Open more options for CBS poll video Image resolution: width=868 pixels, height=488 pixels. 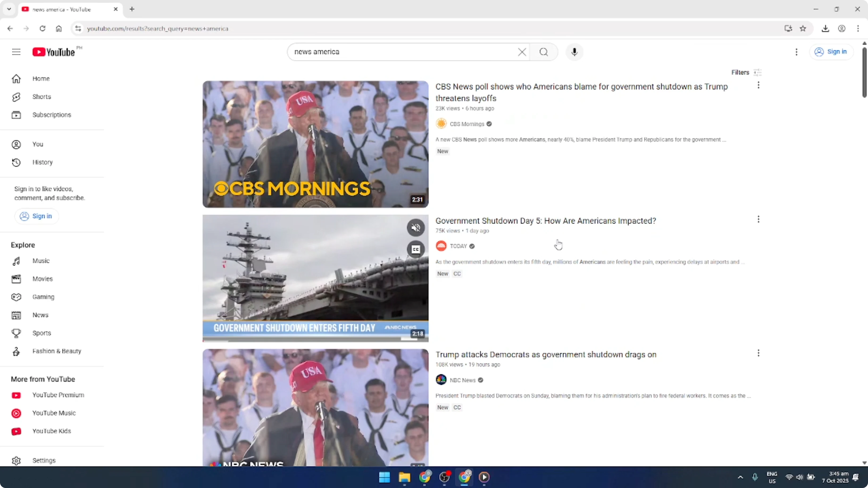pyautogui.click(x=758, y=85)
